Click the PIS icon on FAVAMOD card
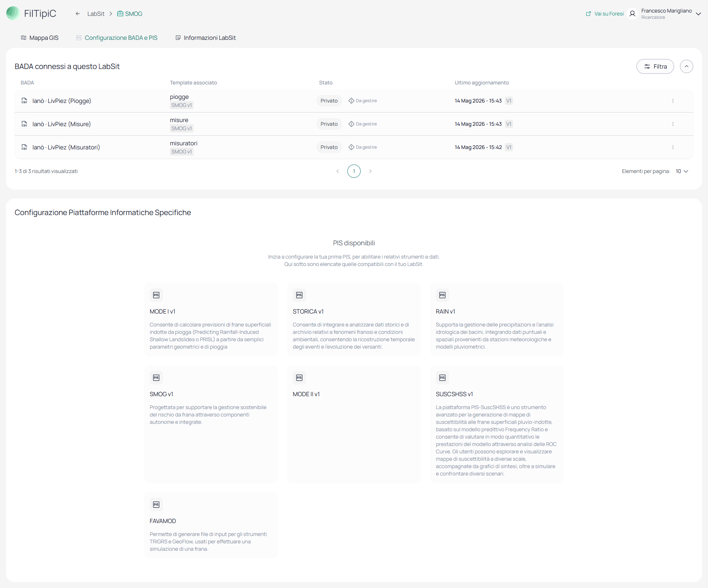The height and width of the screenshot is (588, 708). (156, 505)
